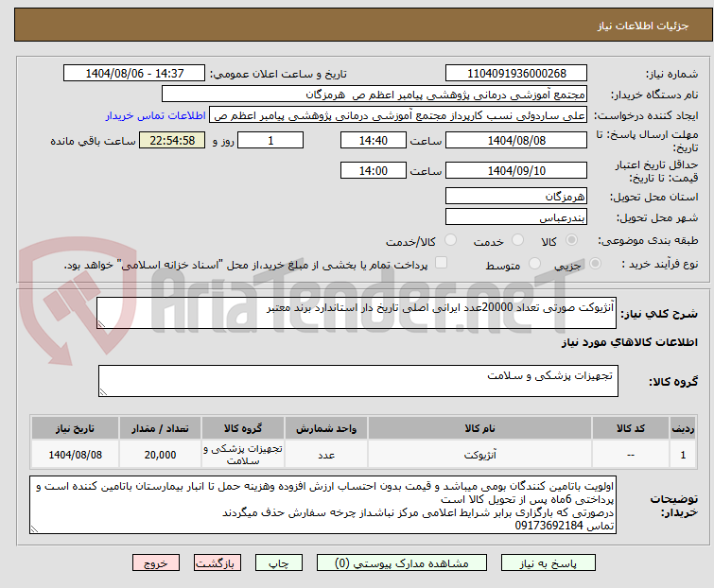This screenshot has width=714, height=588.
Task: Click the پاسخ به نیاز button
Action: click(x=549, y=563)
